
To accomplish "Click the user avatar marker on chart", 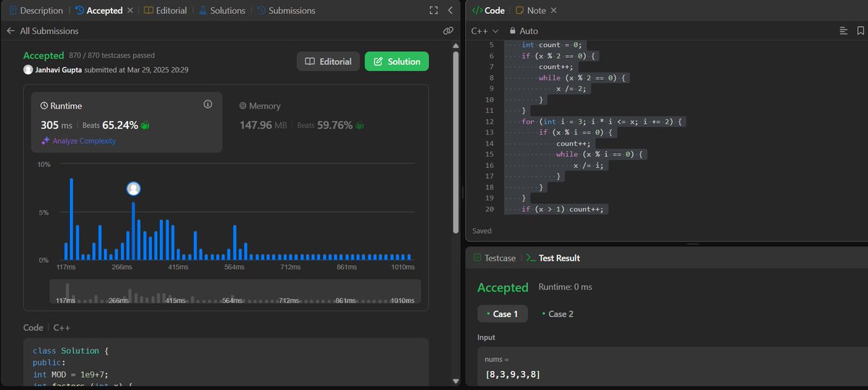I will pyautogui.click(x=133, y=189).
